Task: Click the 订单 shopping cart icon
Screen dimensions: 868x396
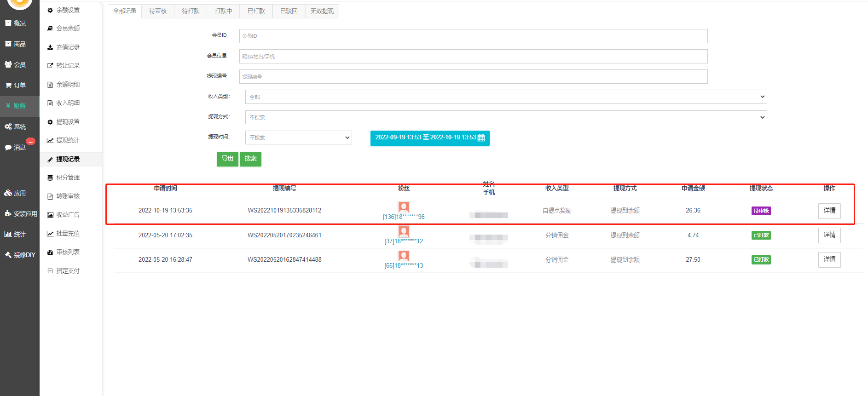Action: (x=8, y=86)
